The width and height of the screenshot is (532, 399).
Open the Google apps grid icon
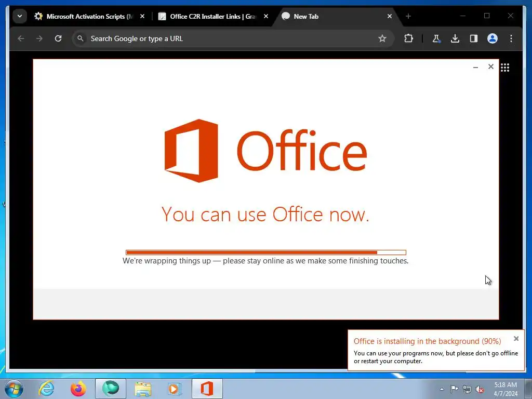pos(505,68)
